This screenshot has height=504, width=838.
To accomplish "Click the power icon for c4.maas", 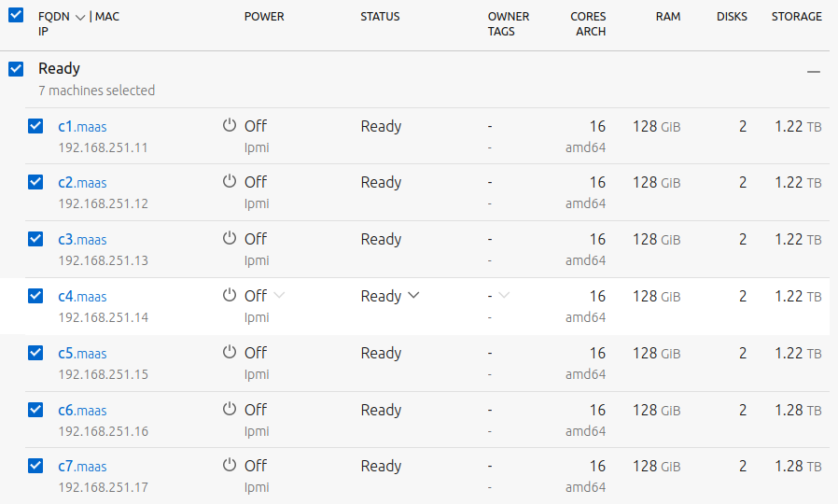I will point(230,296).
